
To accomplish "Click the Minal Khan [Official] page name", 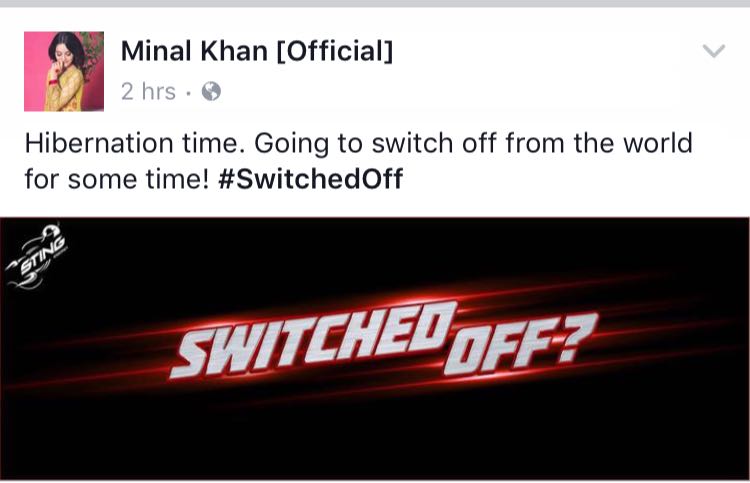I will [257, 51].
